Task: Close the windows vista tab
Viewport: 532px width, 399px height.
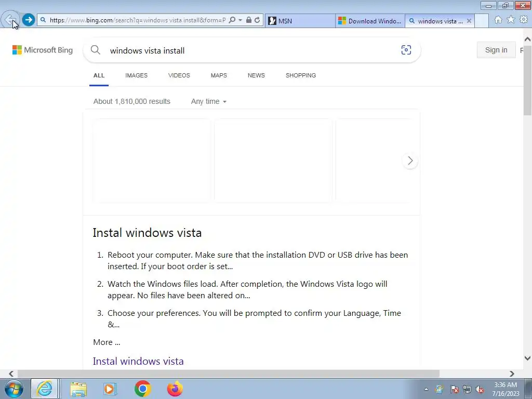Action: click(x=469, y=21)
